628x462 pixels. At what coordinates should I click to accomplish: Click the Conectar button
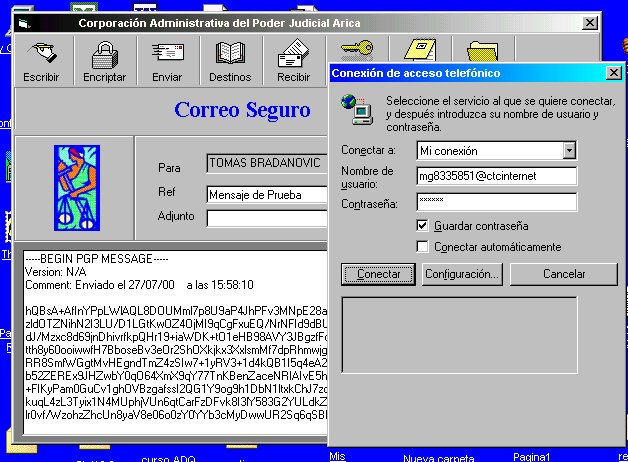point(379,274)
